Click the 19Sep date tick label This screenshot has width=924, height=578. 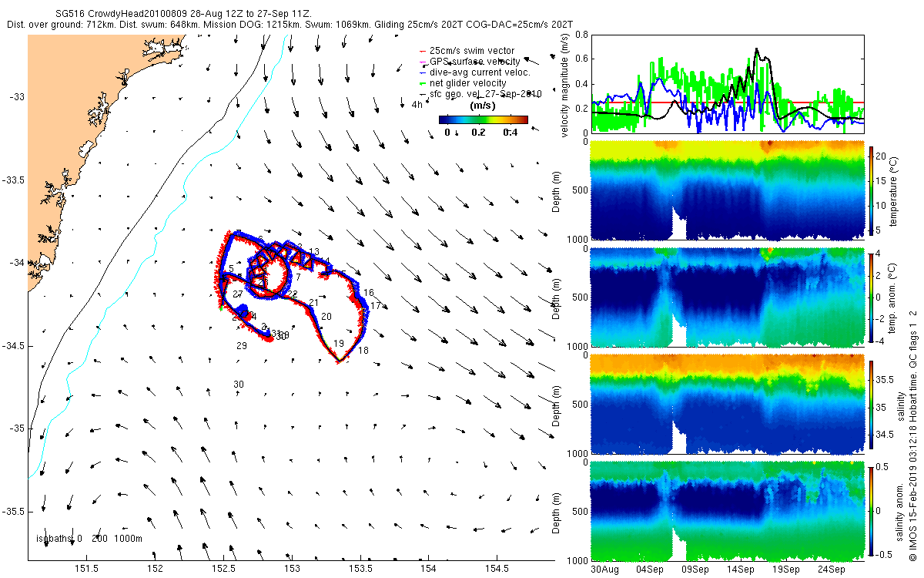point(787,570)
